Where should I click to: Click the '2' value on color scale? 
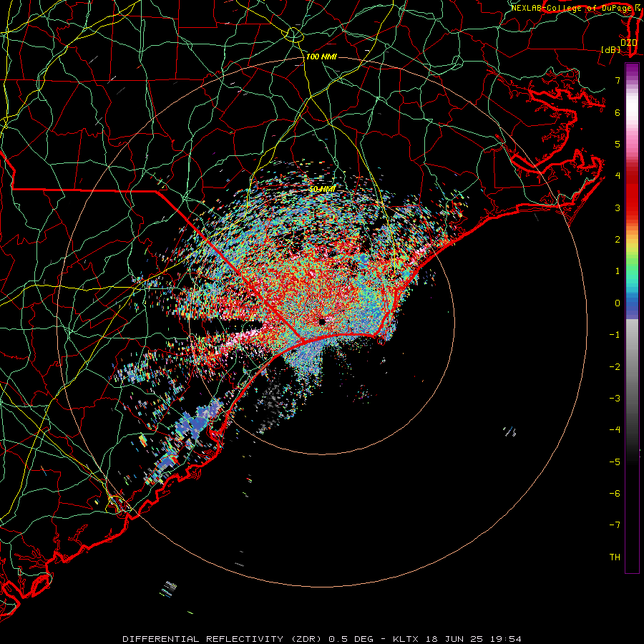click(618, 240)
